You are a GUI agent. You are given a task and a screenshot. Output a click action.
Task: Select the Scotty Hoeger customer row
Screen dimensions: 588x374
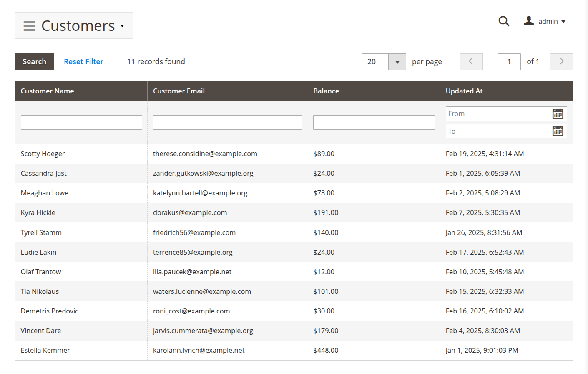click(43, 154)
